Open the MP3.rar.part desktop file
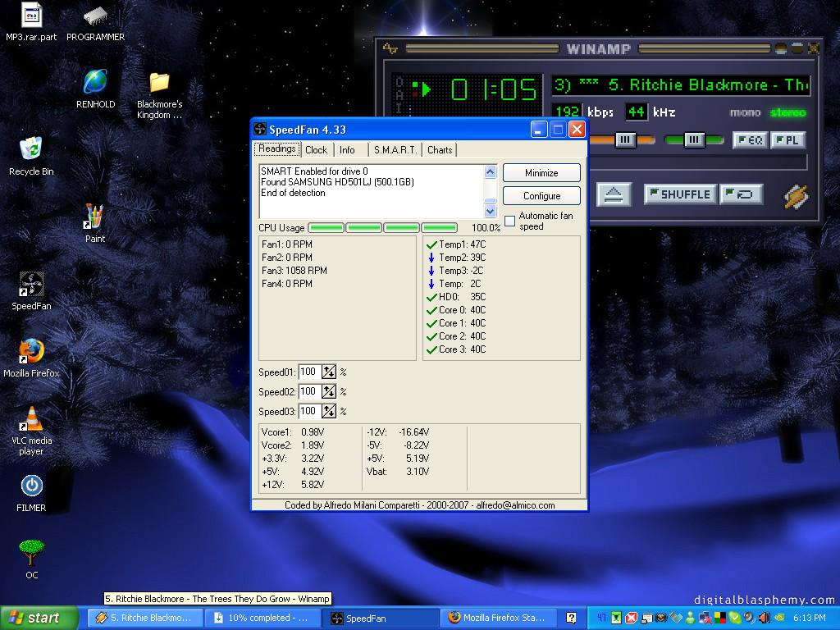840x630 pixels. (x=31, y=22)
